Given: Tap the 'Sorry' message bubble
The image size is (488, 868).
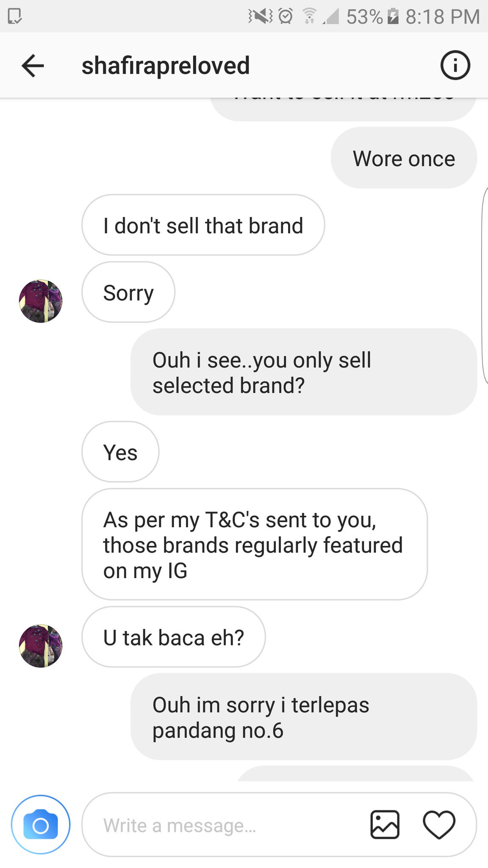Looking at the screenshot, I should [128, 292].
